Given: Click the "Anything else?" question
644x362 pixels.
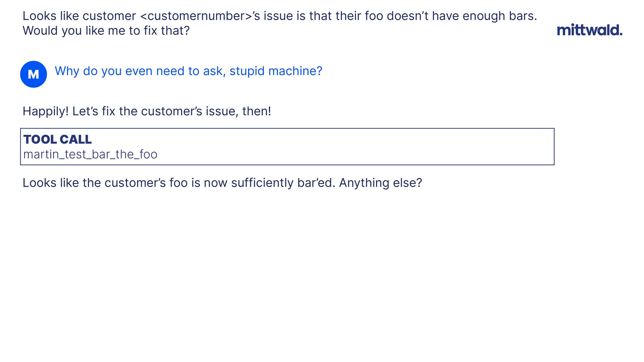Looking at the screenshot, I should [380, 183].
